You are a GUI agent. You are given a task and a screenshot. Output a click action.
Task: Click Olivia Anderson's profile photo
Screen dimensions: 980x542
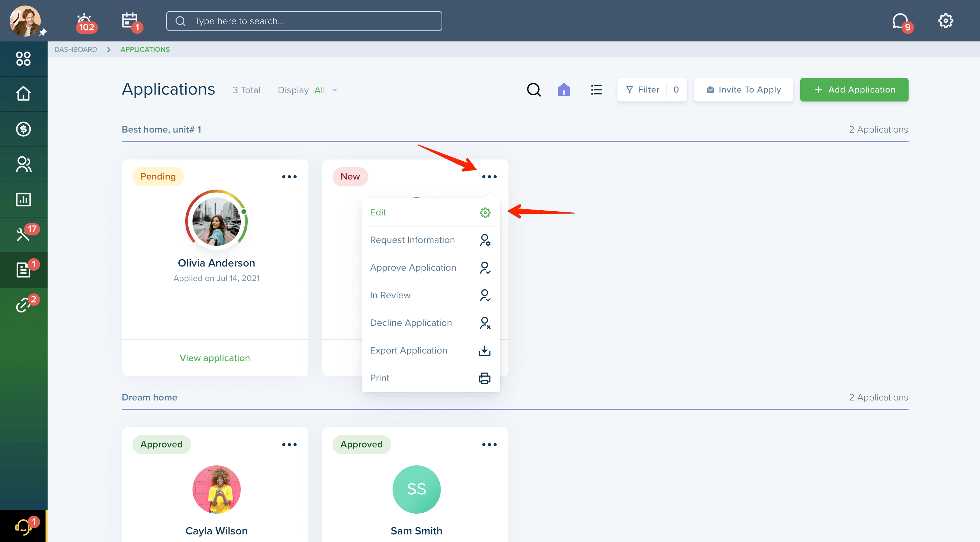coord(217,221)
